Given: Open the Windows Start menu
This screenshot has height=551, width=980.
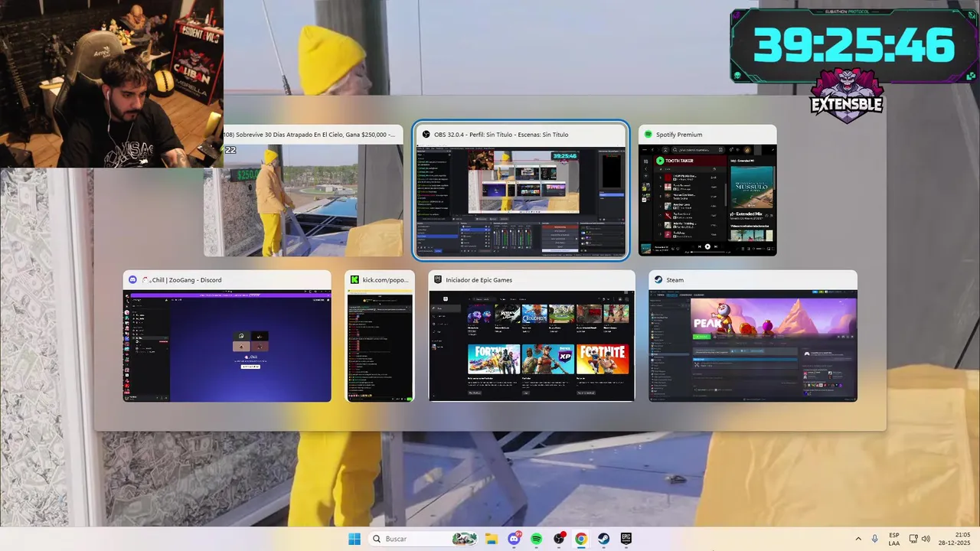Looking at the screenshot, I should click(x=354, y=539).
